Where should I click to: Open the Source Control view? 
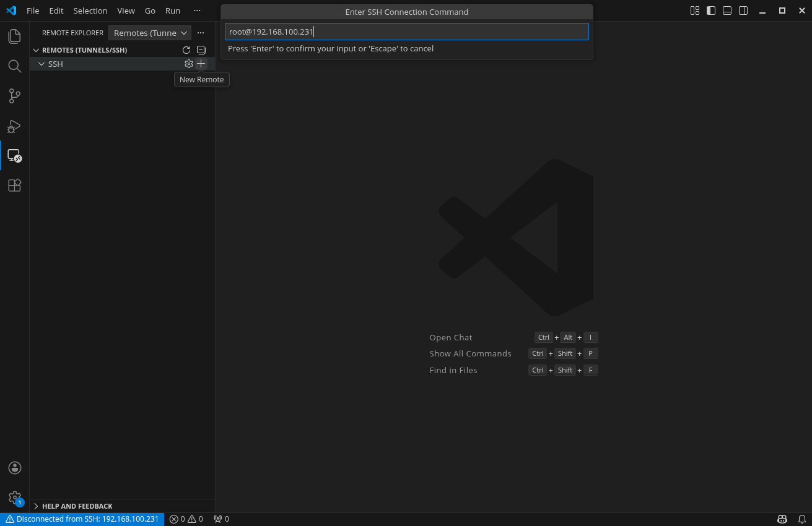pyautogui.click(x=14, y=96)
